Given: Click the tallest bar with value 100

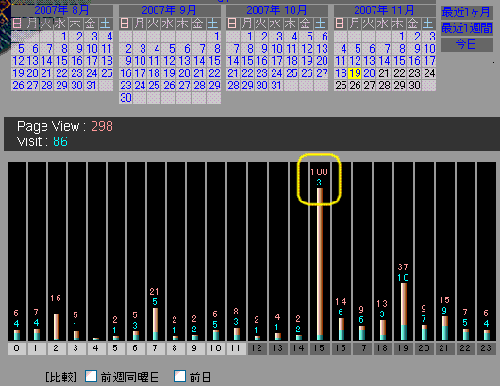Looking at the screenshot, I should click(x=320, y=264).
